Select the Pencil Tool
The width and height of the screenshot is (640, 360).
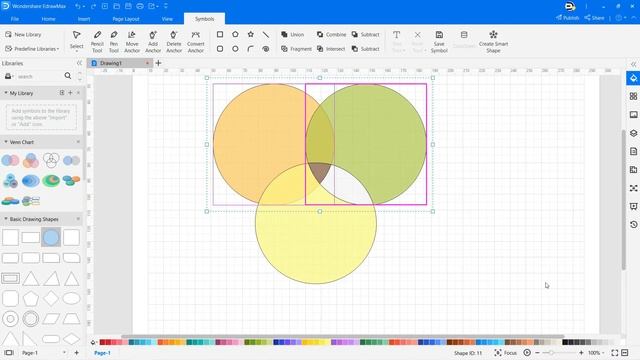97,42
